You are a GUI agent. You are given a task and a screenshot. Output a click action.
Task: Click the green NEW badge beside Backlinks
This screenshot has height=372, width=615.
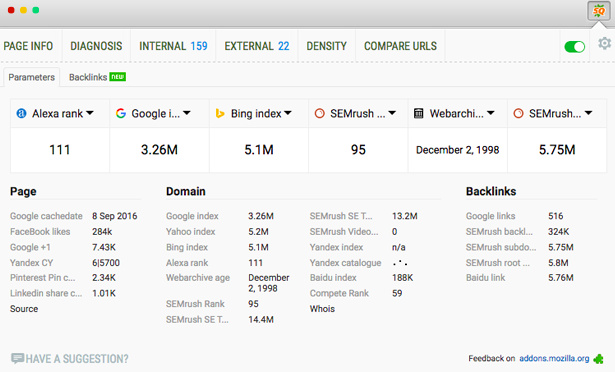coord(118,77)
